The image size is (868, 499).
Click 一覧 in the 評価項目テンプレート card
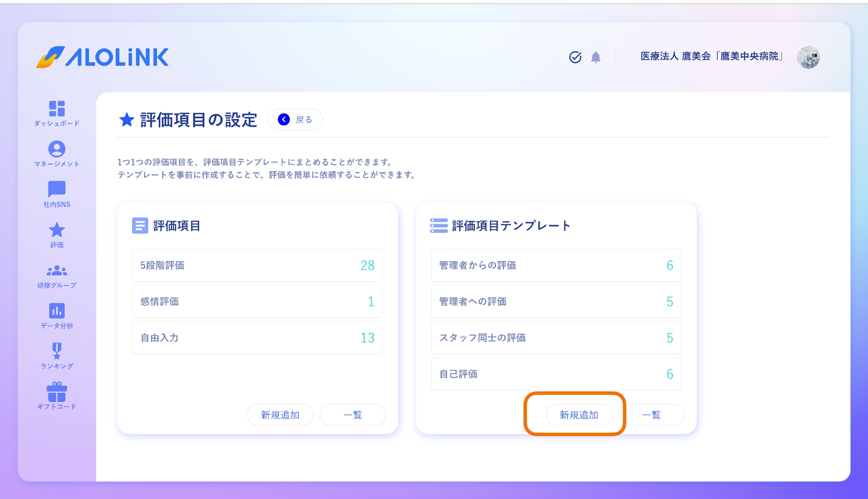(652, 414)
